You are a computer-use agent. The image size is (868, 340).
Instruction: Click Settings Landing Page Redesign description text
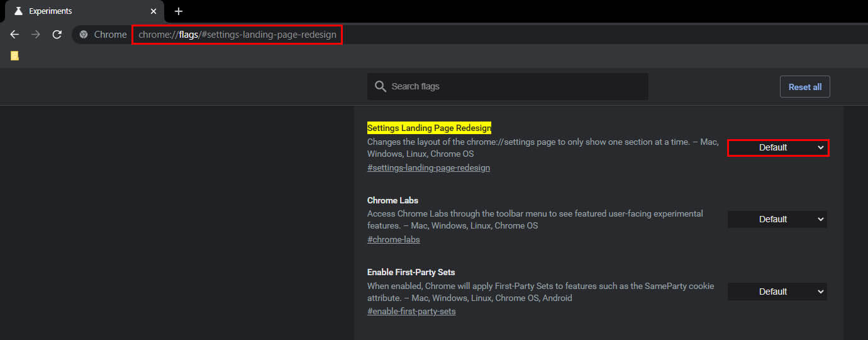pos(543,148)
